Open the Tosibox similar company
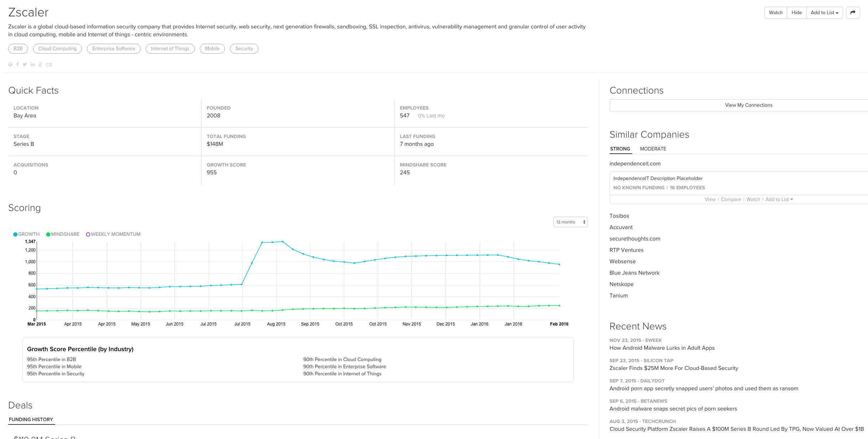The image size is (868, 439). (x=619, y=216)
